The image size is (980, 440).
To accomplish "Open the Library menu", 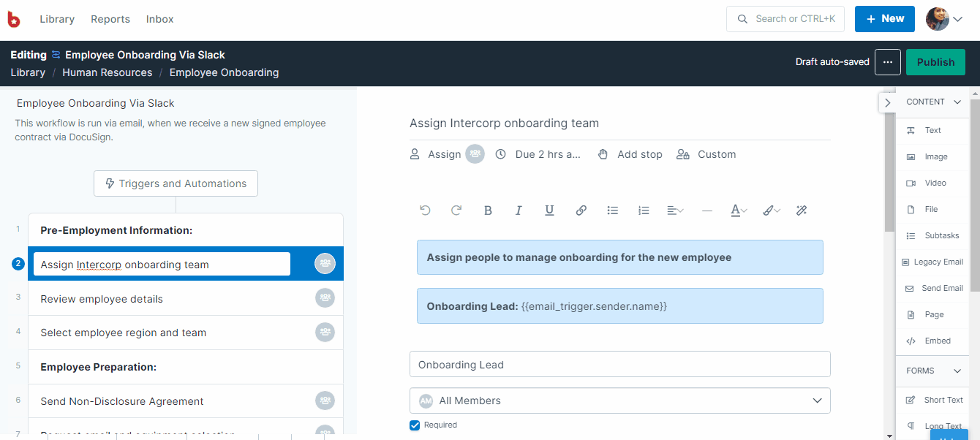I will pos(57,19).
